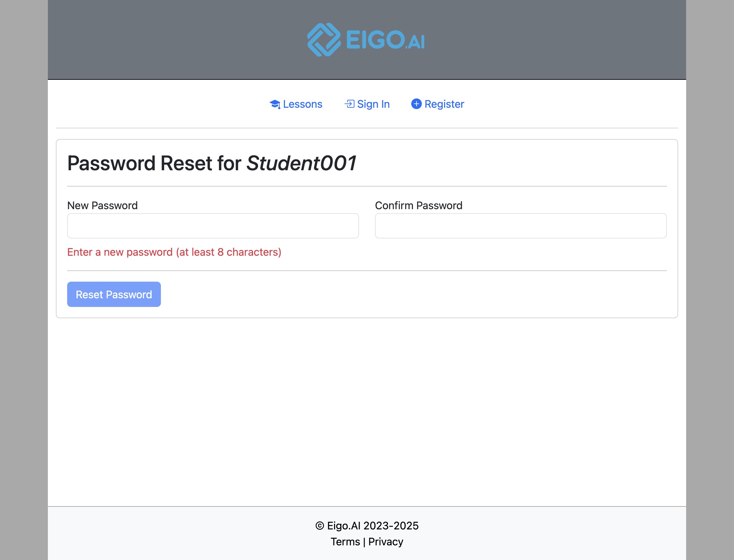Click the 'Confirm Password' label
Image resolution: width=734 pixels, height=560 pixels.
click(419, 205)
